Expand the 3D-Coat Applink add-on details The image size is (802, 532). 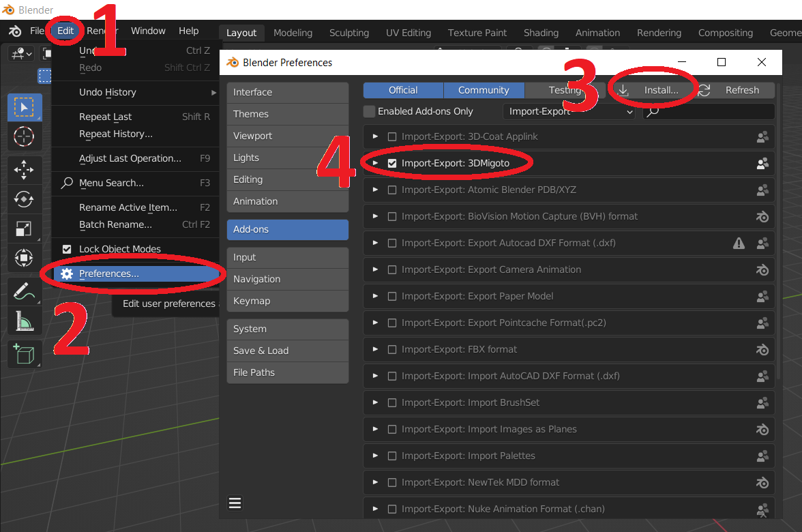pos(375,136)
